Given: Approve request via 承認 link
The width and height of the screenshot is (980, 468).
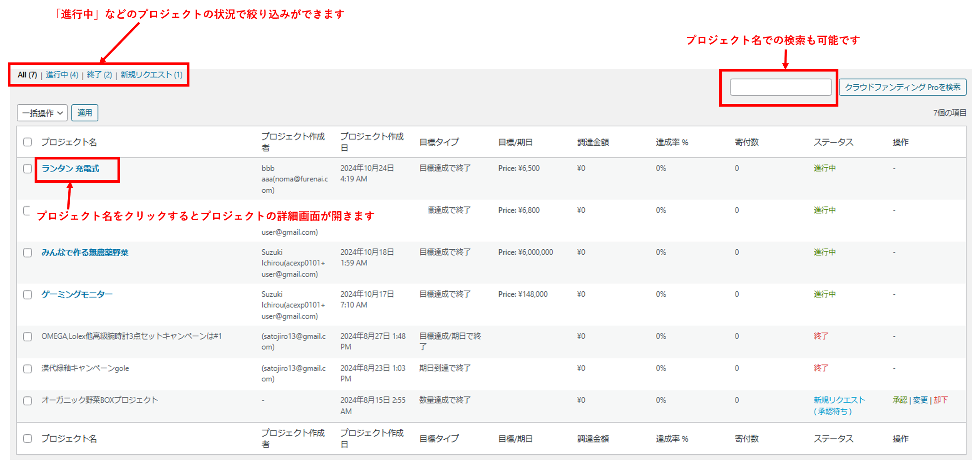Looking at the screenshot, I should pos(899,400).
